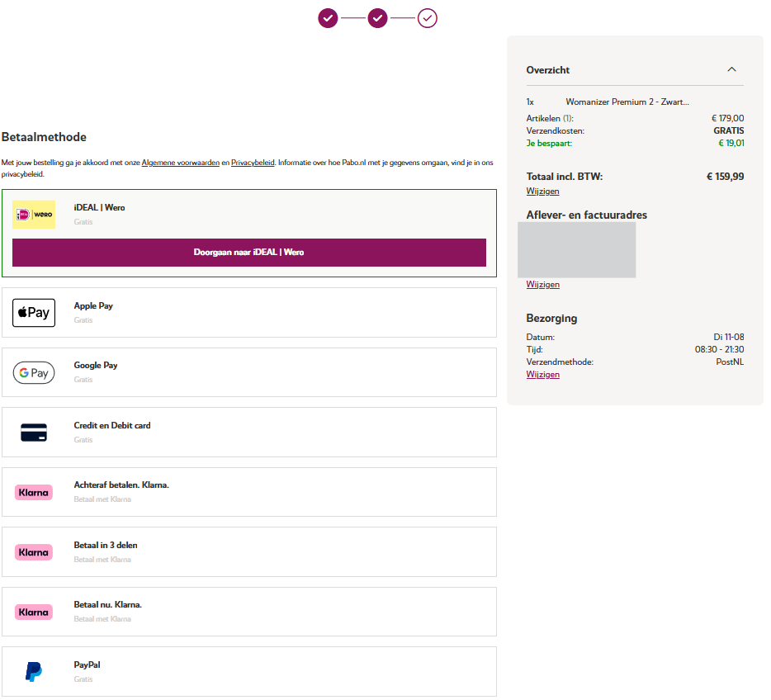The image size is (771, 700).
Task: Click the iDEAL Wero logo
Action: click(34, 215)
